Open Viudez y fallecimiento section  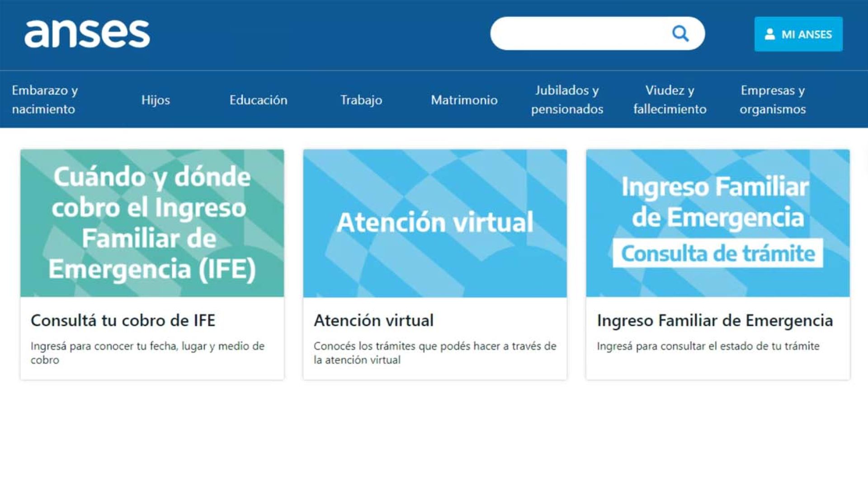pos(670,99)
